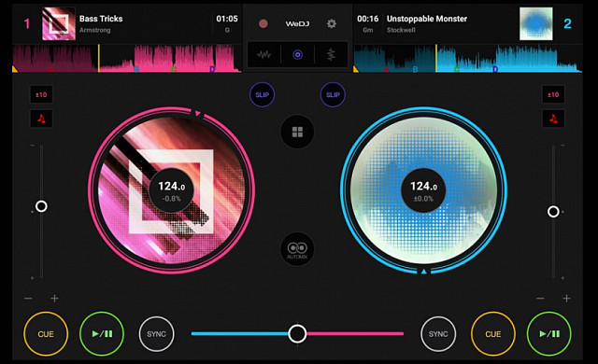Tap the pink deck 1 jog wheel
This screenshot has height=364, width=598.
(172, 190)
